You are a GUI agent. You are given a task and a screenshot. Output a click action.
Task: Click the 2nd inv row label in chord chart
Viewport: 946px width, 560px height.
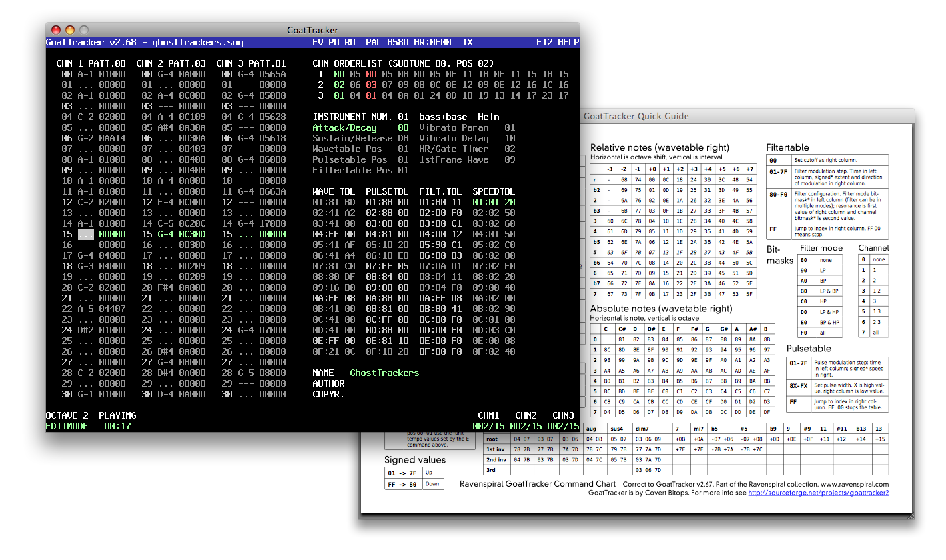497,459
